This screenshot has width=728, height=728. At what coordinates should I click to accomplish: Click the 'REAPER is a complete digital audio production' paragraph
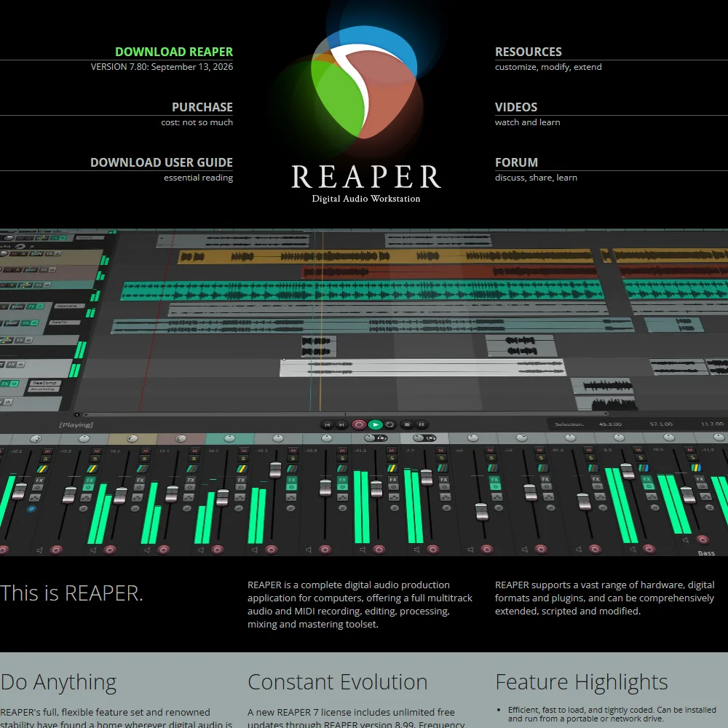pyautogui.click(x=360, y=604)
